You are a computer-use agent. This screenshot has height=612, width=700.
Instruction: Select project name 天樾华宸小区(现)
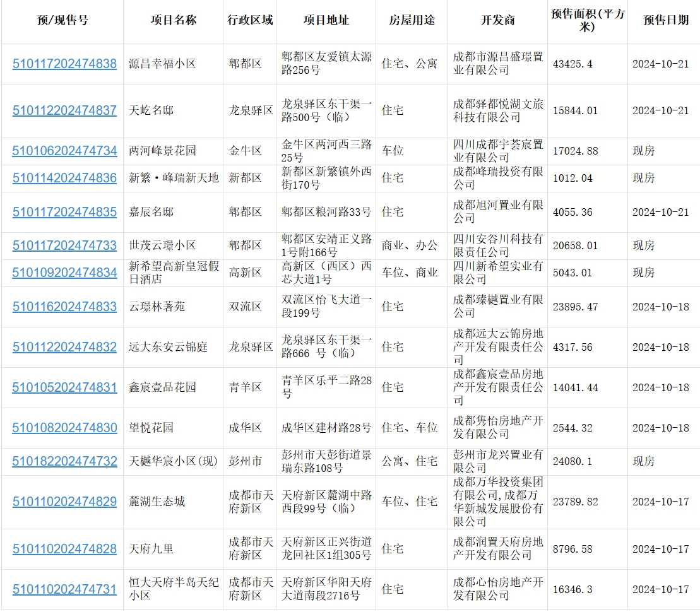click(173, 462)
